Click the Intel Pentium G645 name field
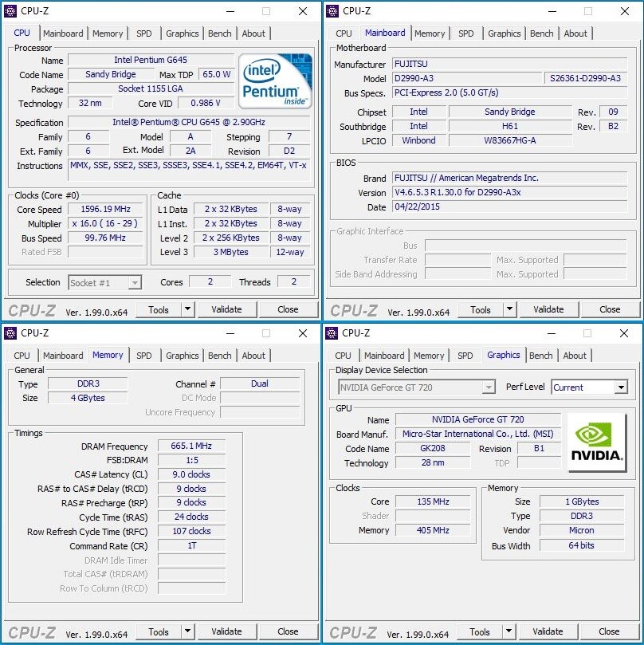 [151, 60]
